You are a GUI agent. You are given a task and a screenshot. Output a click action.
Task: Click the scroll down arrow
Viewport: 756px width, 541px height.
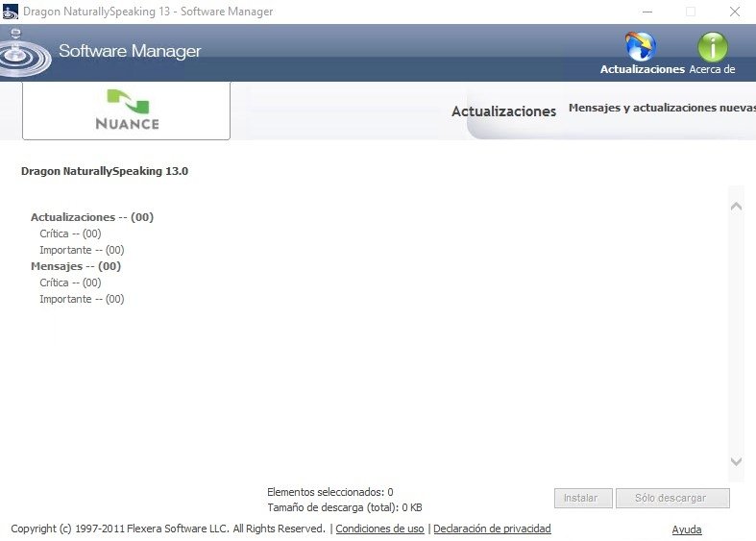tap(736, 461)
